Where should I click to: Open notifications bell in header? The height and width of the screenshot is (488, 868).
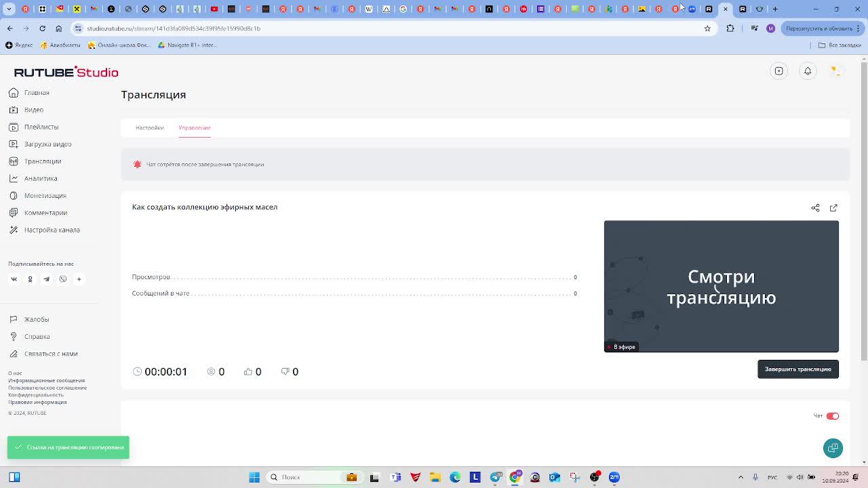pos(808,71)
